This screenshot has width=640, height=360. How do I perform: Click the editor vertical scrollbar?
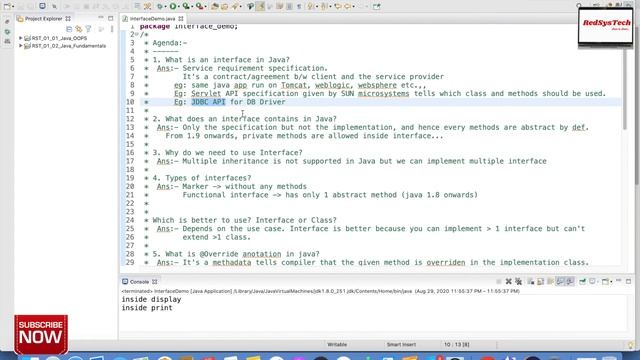click(x=624, y=88)
